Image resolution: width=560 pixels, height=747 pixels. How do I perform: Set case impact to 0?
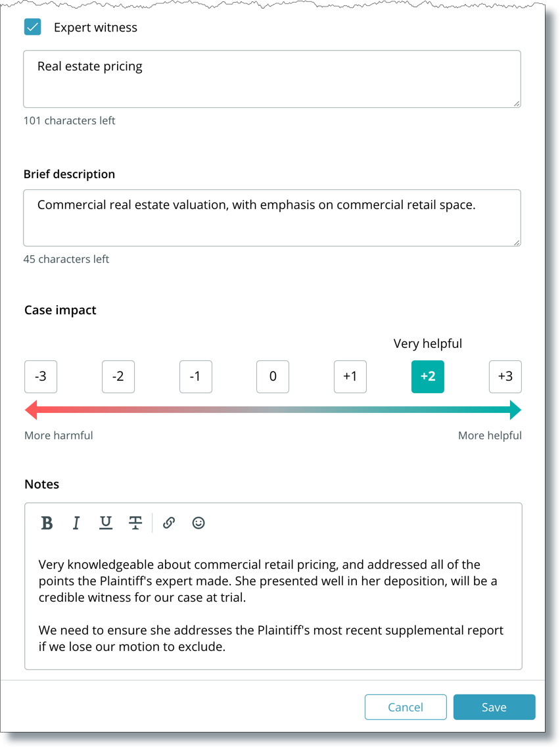[273, 377]
